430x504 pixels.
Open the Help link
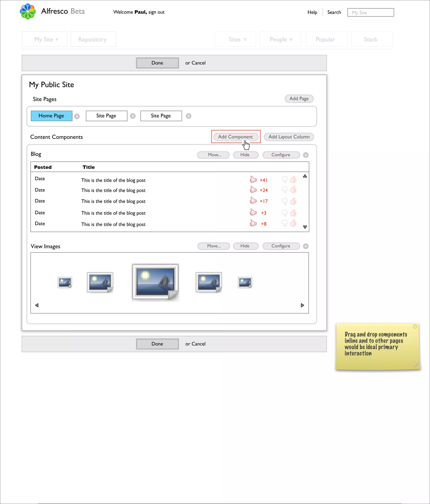tap(312, 12)
